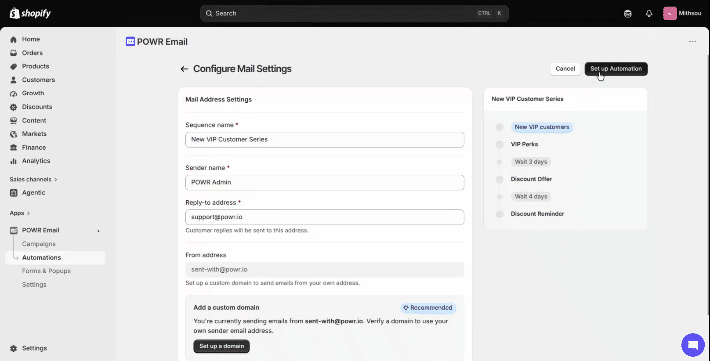This screenshot has height=361, width=710.
Task: Open the chat support bubble
Action: [693, 345]
